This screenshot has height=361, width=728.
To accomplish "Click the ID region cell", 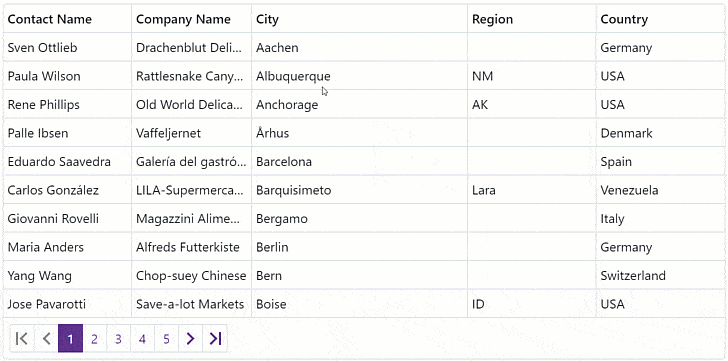I will [x=532, y=304].
